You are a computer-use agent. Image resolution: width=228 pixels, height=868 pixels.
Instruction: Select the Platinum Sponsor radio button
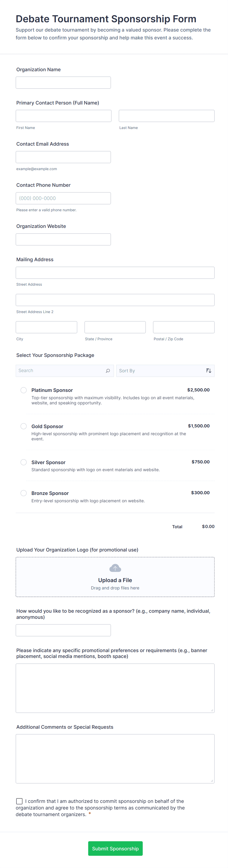pos(24,390)
